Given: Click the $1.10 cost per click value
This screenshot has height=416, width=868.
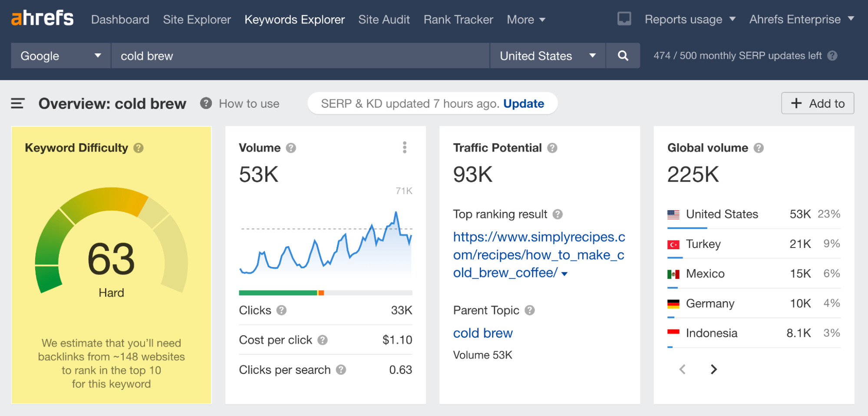Looking at the screenshot, I should tap(397, 340).
